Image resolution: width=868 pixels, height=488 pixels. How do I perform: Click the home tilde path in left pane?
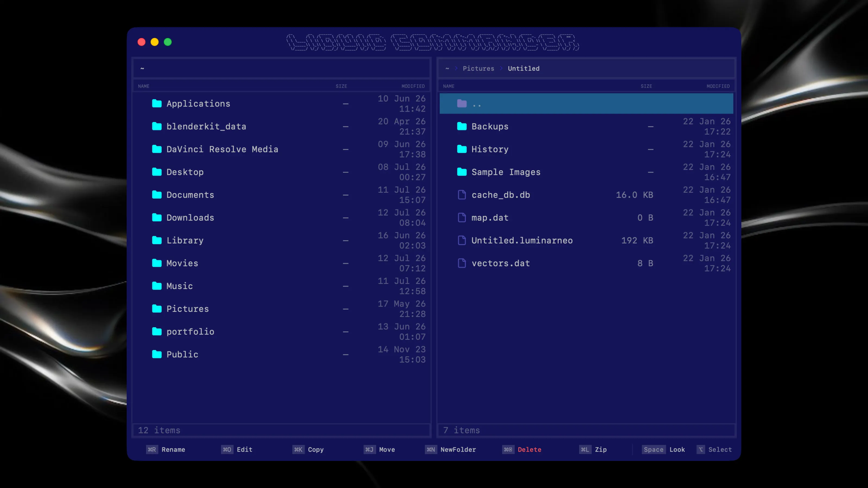point(142,68)
